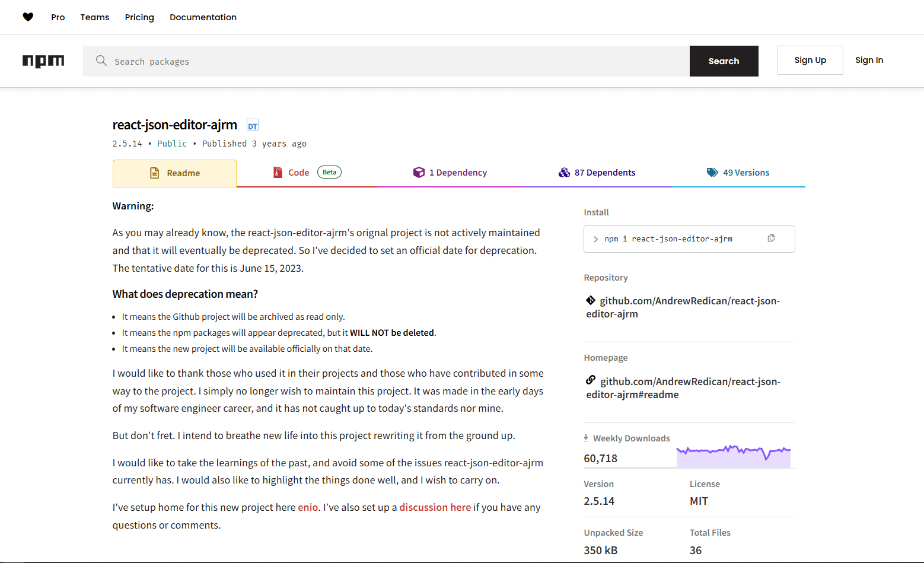Click the magnifier icon in the search bar
Viewport: 924px width, 563px height.
click(x=101, y=61)
